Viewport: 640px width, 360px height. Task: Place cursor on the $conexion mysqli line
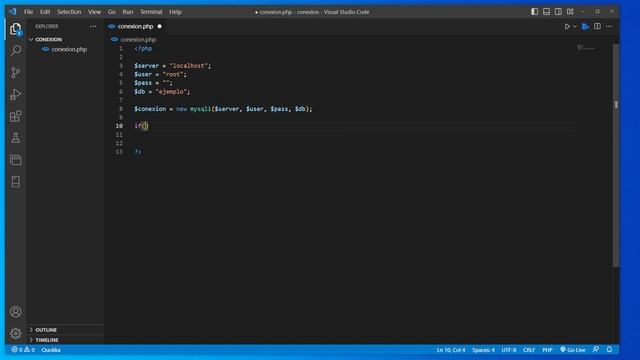[223, 109]
